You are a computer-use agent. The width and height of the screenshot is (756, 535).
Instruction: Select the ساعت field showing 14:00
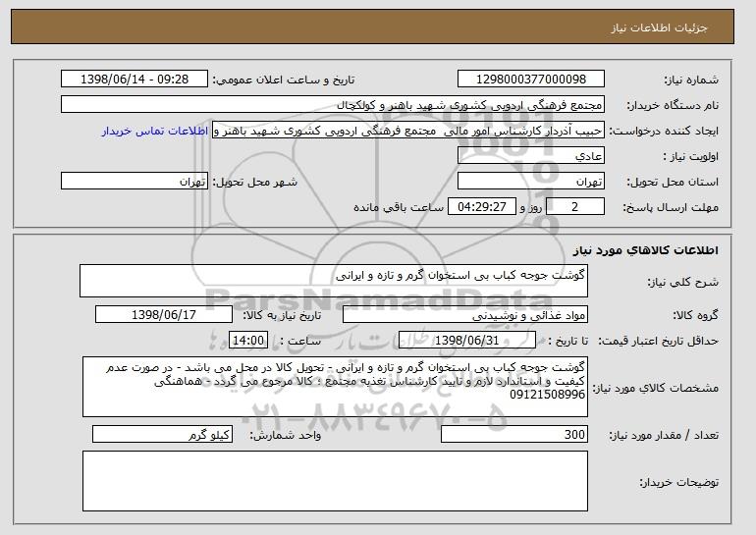pos(248,341)
